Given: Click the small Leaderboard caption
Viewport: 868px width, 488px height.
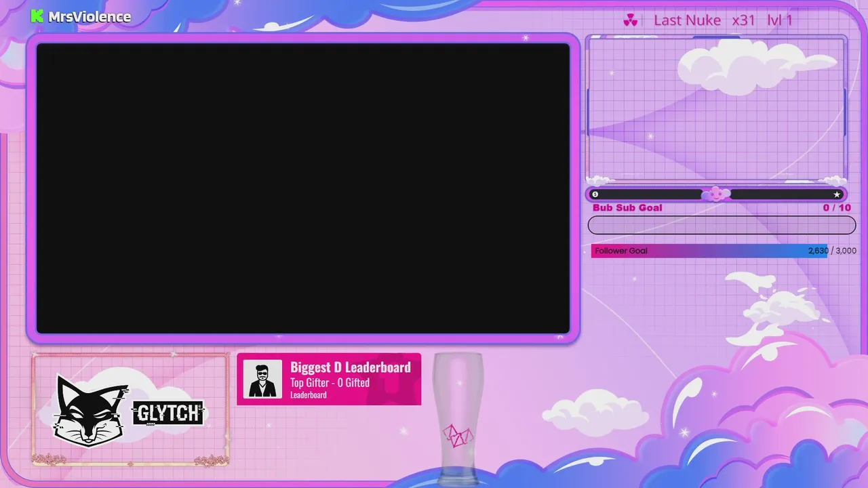Looking at the screenshot, I should [x=309, y=395].
